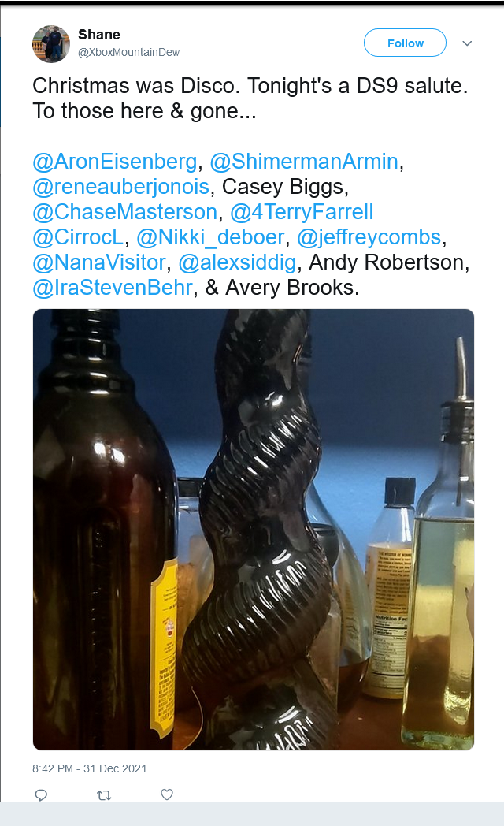This screenshot has height=826, width=504.
Task: Visit the @ShimermanArmin profile mention
Action: 304,162
